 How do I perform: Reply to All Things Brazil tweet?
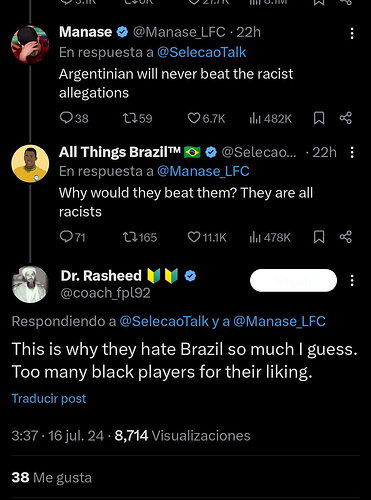tap(66, 237)
